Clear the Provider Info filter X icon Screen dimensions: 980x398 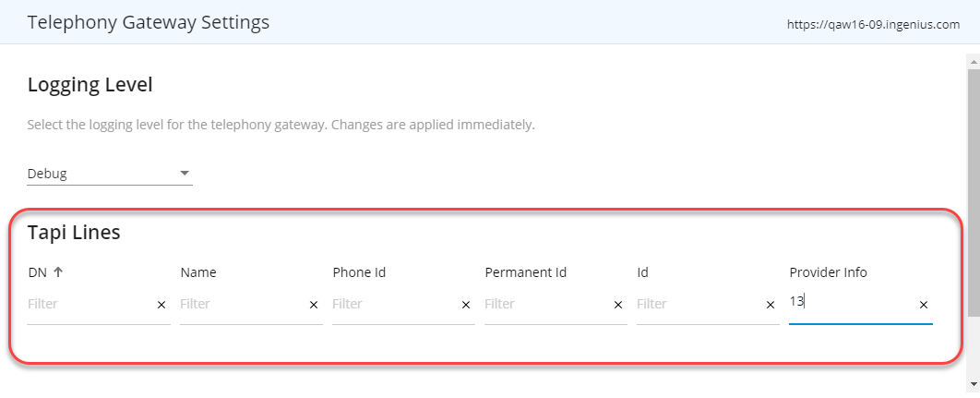[x=924, y=305]
